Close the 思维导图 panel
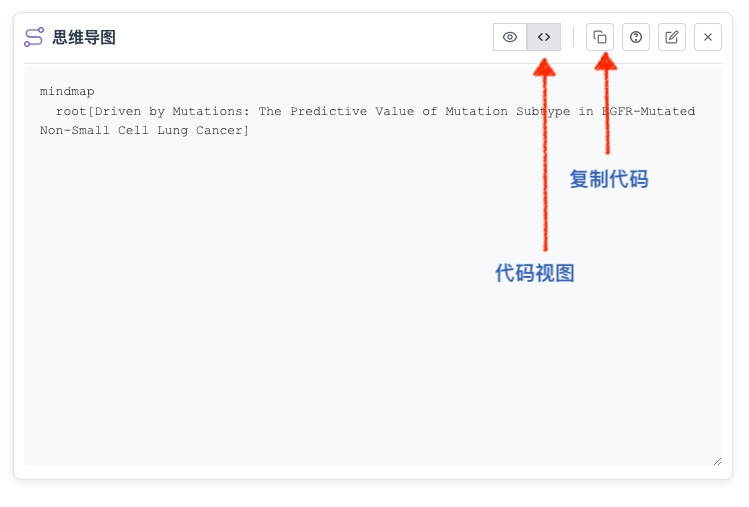Screen dimensions: 749x507 click(708, 37)
